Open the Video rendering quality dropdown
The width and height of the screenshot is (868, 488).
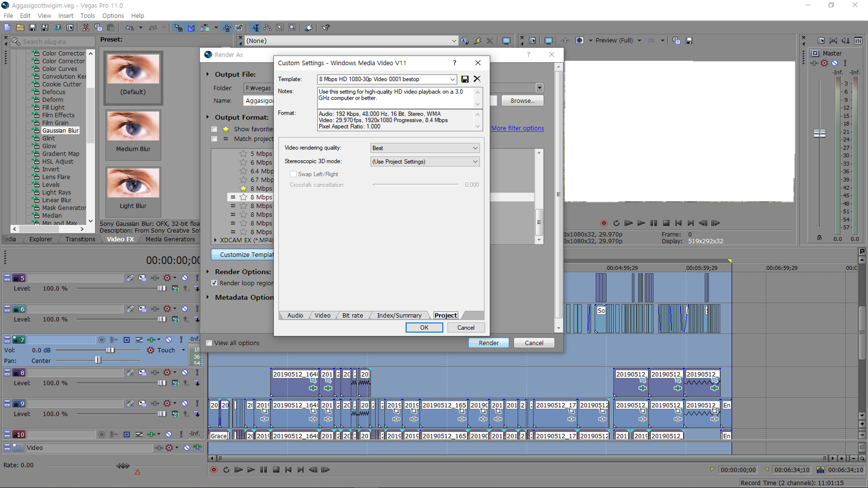(475, 148)
